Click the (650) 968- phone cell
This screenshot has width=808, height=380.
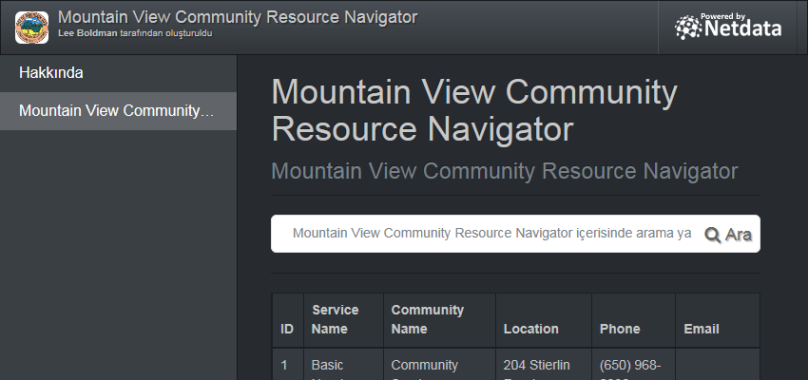[x=633, y=365]
